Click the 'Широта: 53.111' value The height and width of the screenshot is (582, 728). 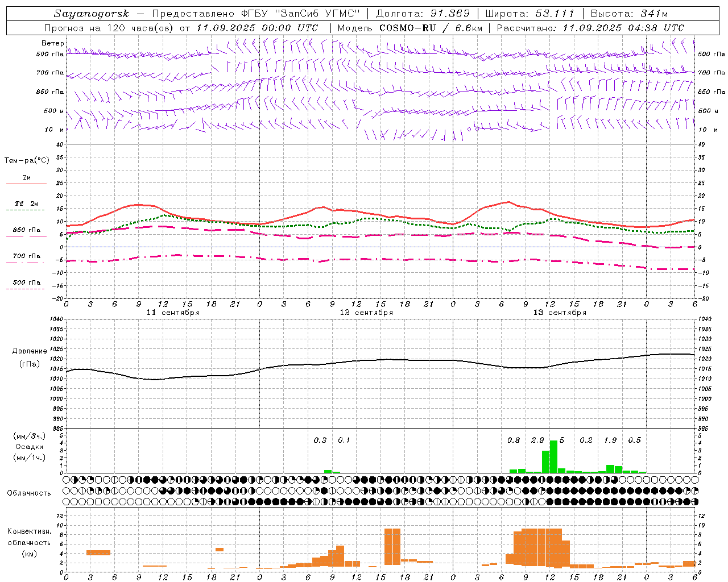click(530, 14)
